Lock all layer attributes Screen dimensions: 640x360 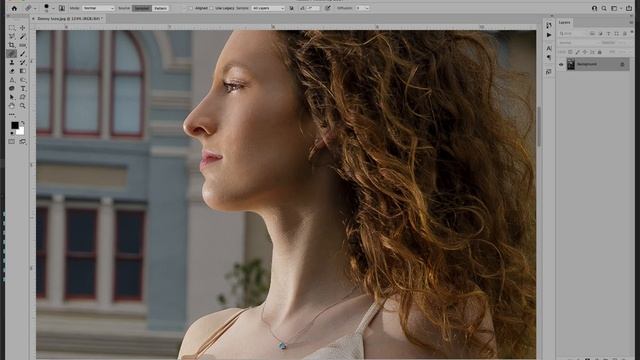(x=600, y=52)
